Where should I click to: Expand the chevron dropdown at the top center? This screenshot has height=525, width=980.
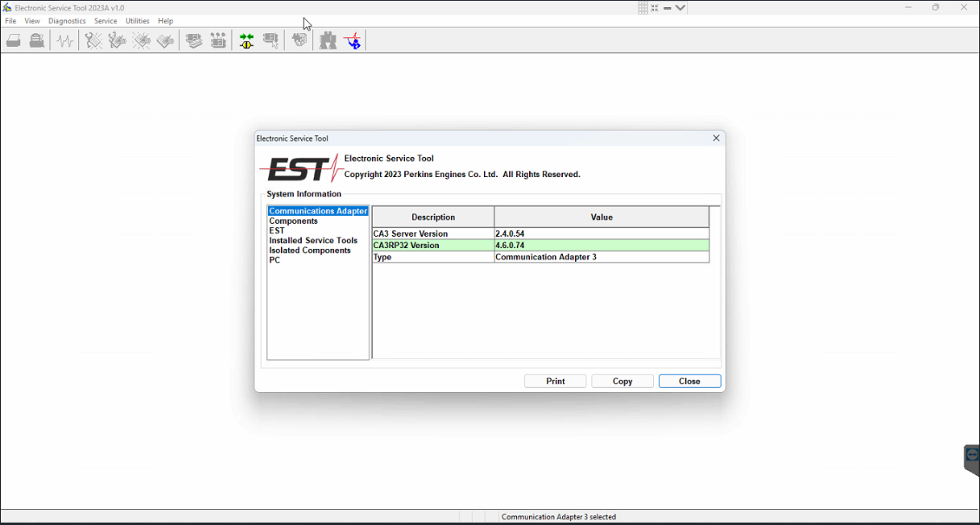coord(680,8)
